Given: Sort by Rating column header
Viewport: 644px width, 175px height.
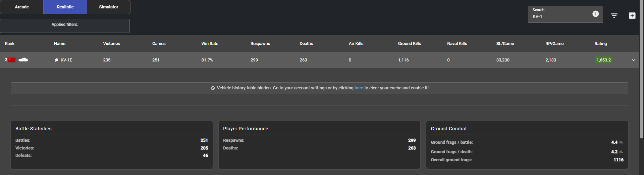Looking at the screenshot, I should 600,44.
